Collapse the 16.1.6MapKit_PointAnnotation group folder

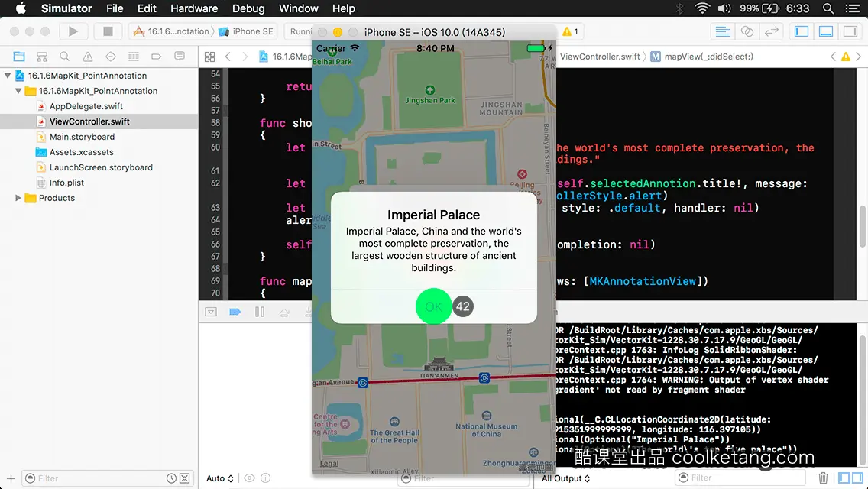click(18, 91)
